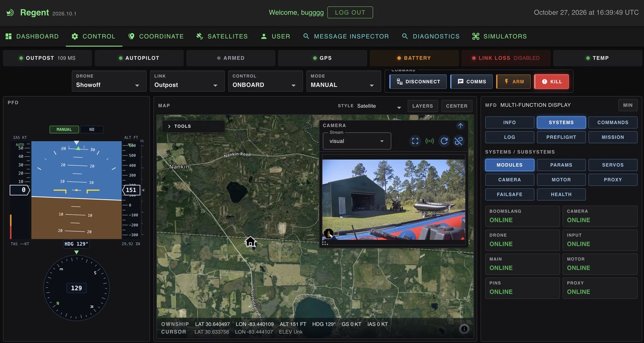Click the GPS status indicator
Image resolution: width=644 pixels, height=343 pixels.
click(x=323, y=58)
